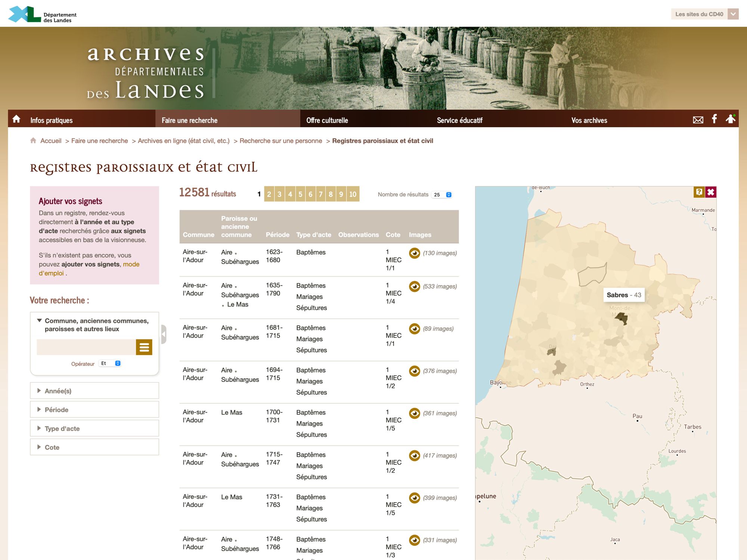Click the commune search input field
The height and width of the screenshot is (560, 747).
point(86,347)
